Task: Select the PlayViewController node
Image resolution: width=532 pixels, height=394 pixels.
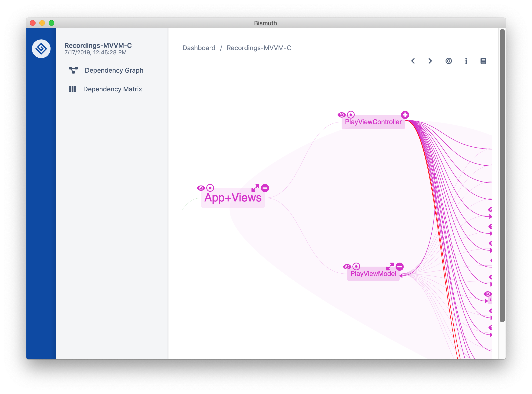Action: (373, 122)
